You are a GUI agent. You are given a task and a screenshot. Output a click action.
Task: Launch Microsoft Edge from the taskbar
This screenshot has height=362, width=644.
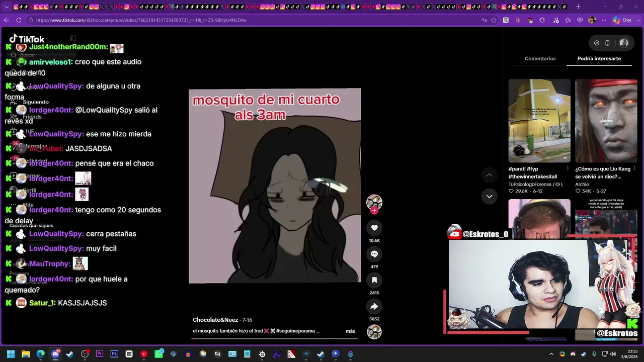(x=40, y=354)
